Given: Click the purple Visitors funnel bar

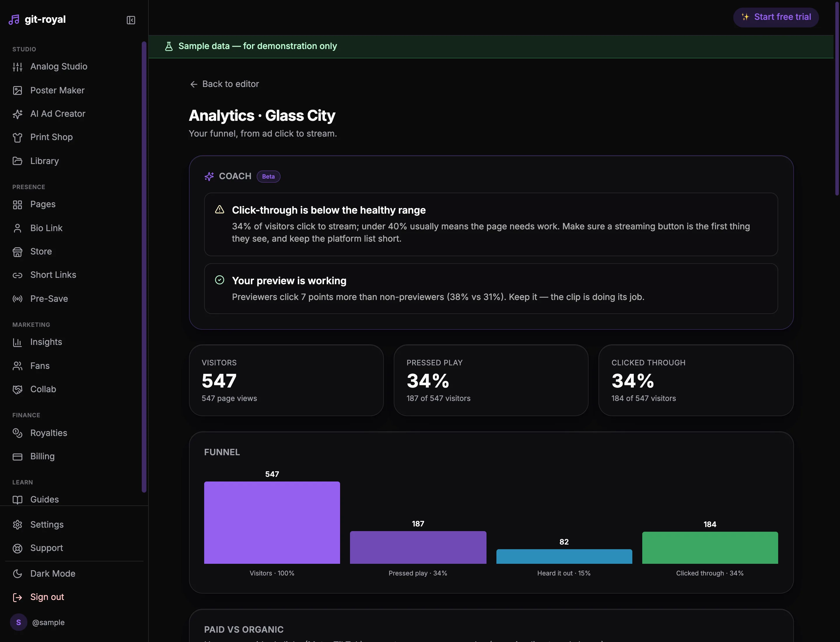Looking at the screenshot, I should (272, 522).
